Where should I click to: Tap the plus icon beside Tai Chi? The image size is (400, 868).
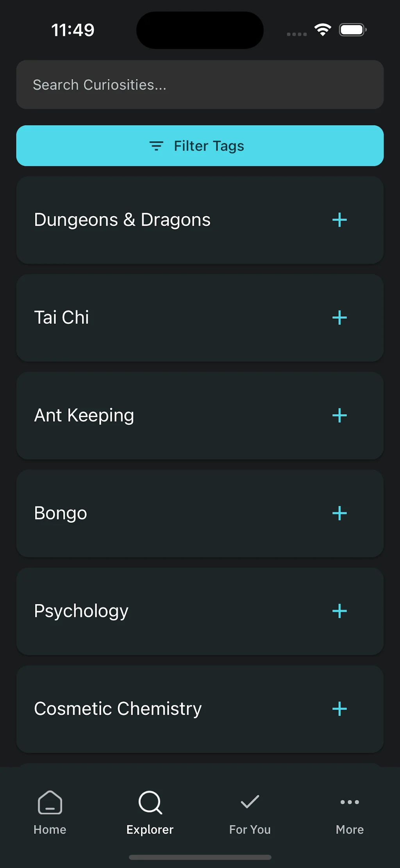point(339,317)
